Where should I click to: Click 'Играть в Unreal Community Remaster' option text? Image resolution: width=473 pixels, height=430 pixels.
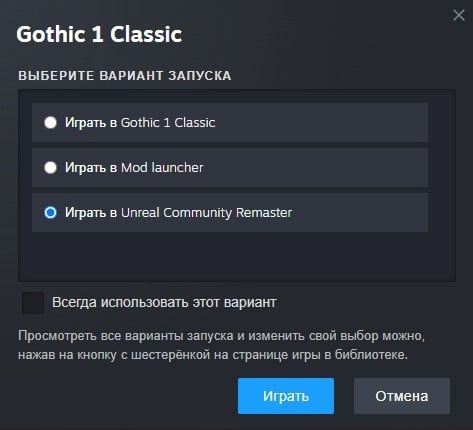coord(179,213)
